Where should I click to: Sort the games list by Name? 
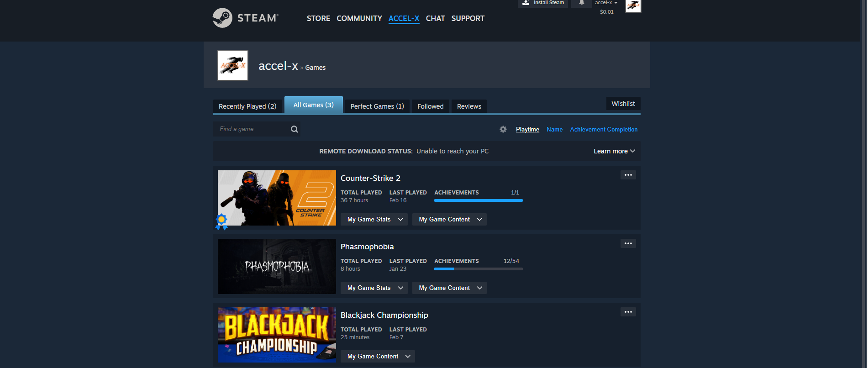coord(554,130)
